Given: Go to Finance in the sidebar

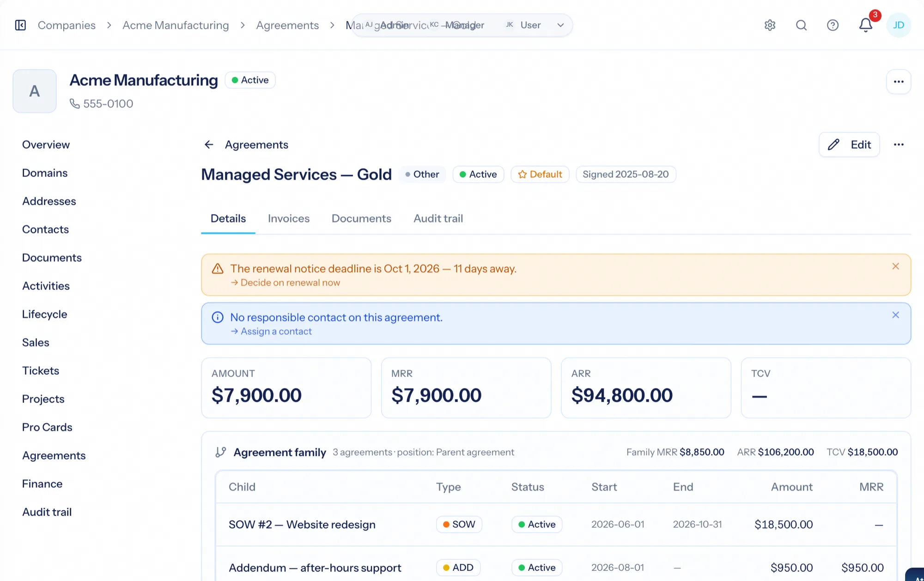Looking at the screenshot, I should point(42,484).
